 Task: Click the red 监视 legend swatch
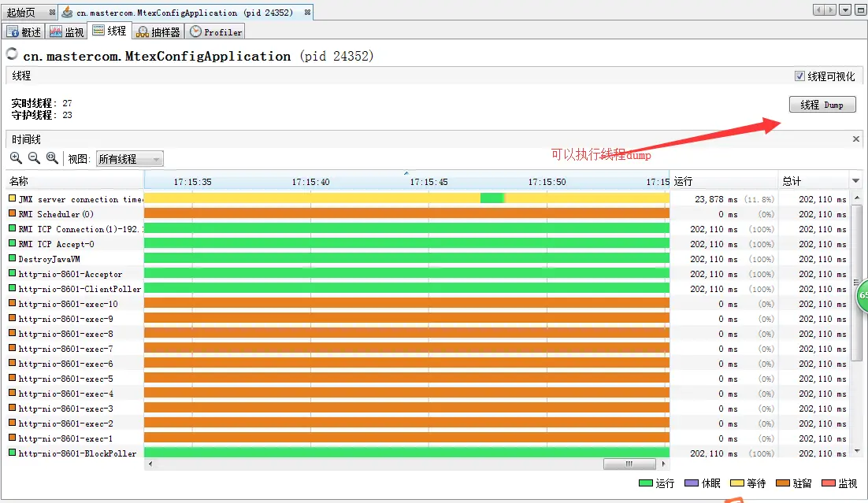(x=829, y=483)
